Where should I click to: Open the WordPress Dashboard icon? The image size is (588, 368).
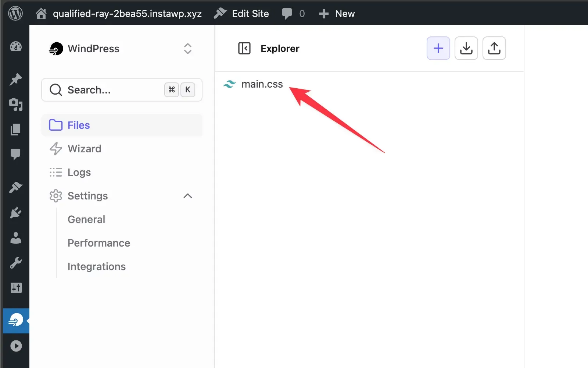point(16,47)
